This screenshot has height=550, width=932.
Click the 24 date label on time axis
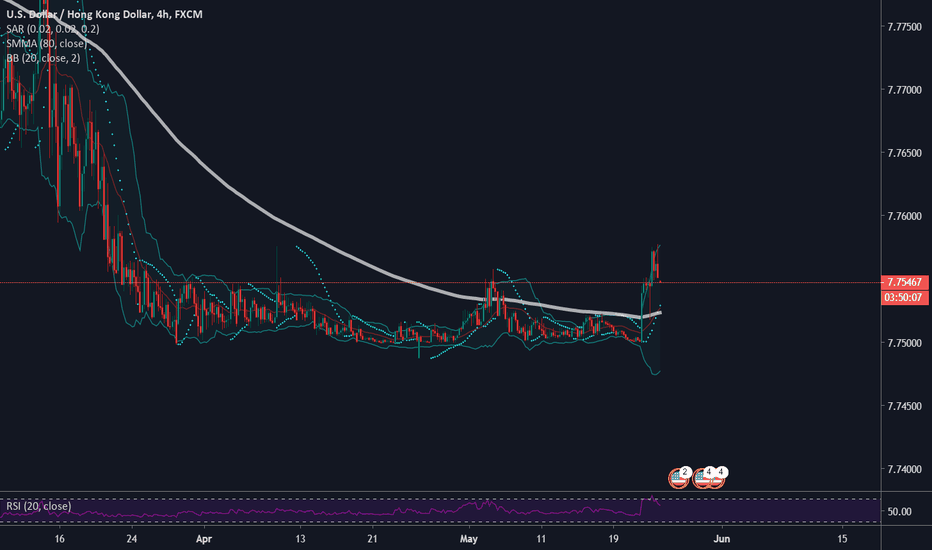(132, 539)
